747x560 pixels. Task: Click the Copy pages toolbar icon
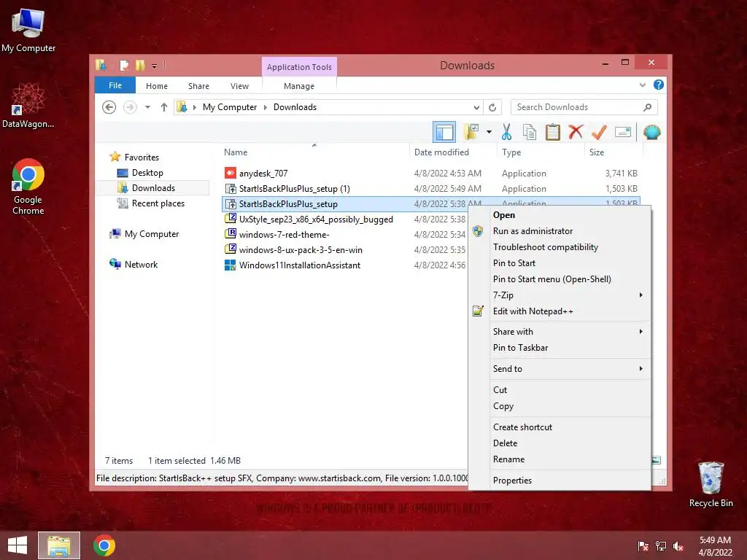pyautogui.click(x=530, y=133)
